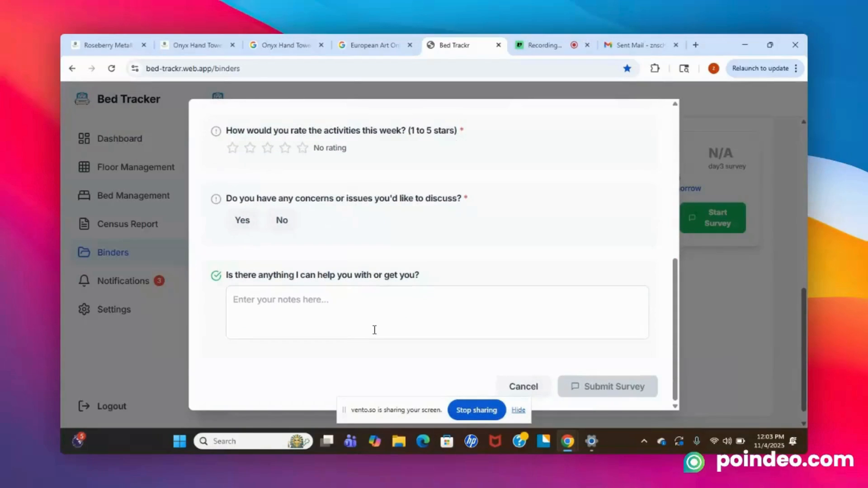This screenshot has width=868, height=488.
Task: Bookmark the page with the star toggle
Action: pyautogui.click(x=627, y=68)
